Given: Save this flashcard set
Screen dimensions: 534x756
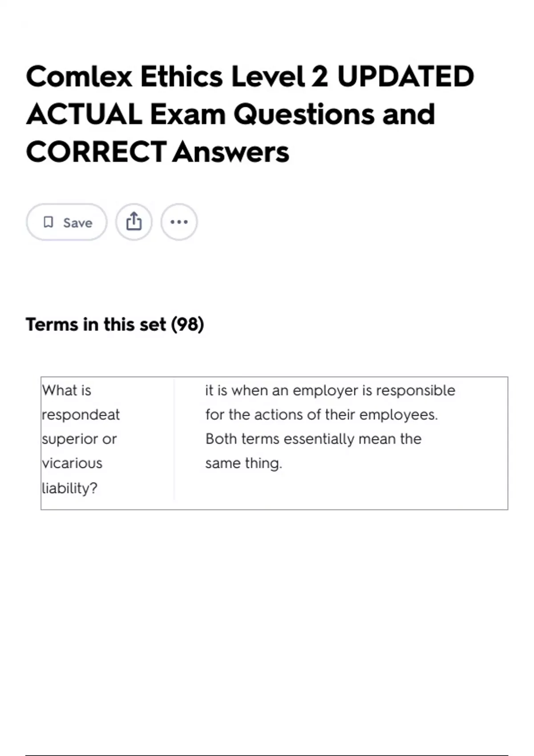Looking at the screenshot, I should (67, 222).
